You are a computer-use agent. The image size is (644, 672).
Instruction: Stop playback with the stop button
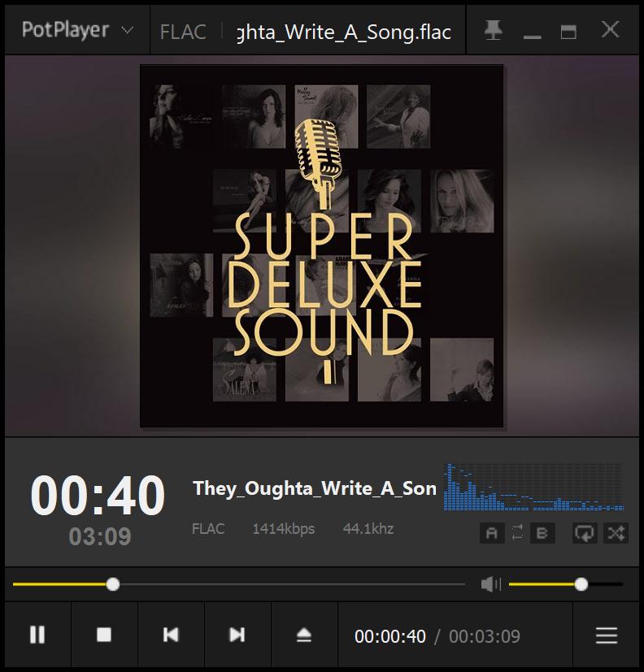(104, 635)
